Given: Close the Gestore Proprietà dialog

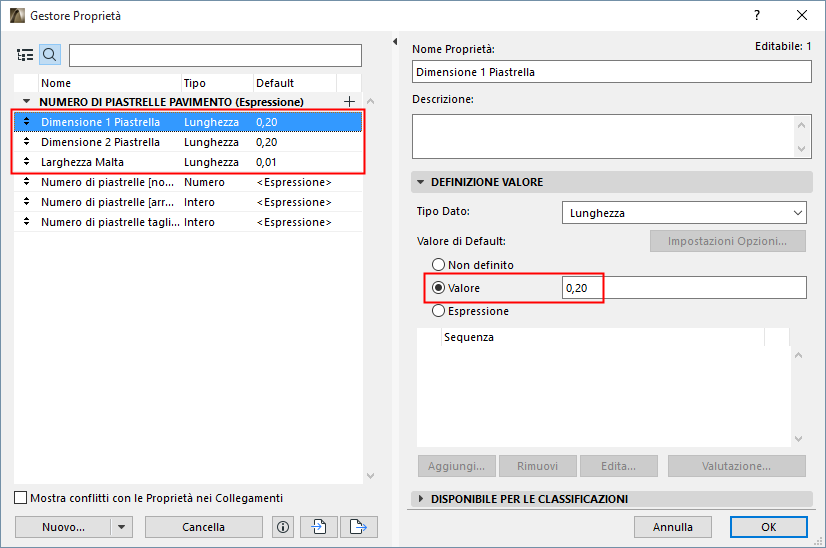Looking at the screenshot, I should 802,15.
